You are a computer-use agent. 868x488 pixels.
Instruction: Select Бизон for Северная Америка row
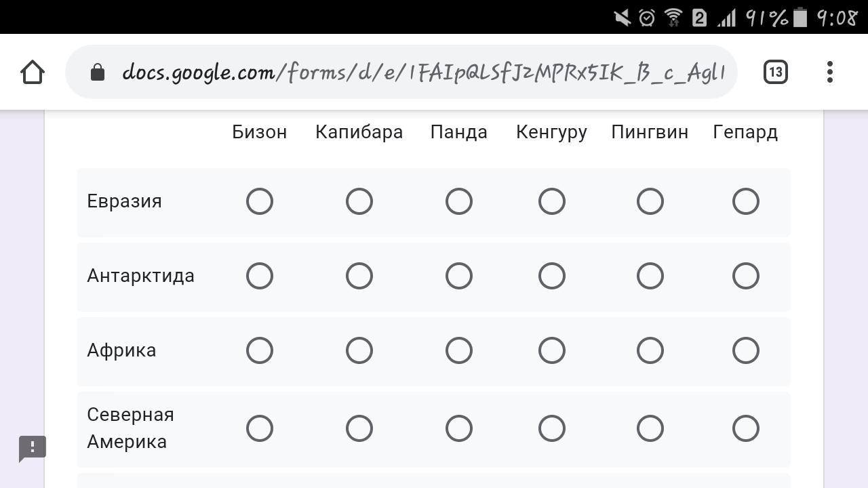260,428
